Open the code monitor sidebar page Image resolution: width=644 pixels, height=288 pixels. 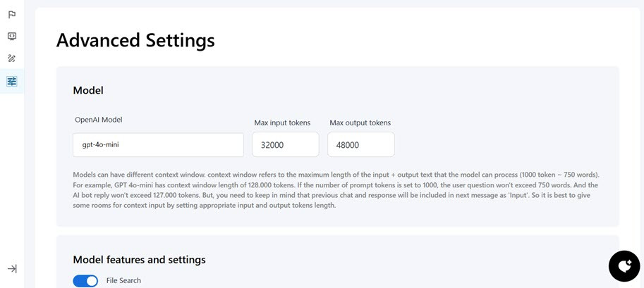pyautogui.click(x=12, y=36)
